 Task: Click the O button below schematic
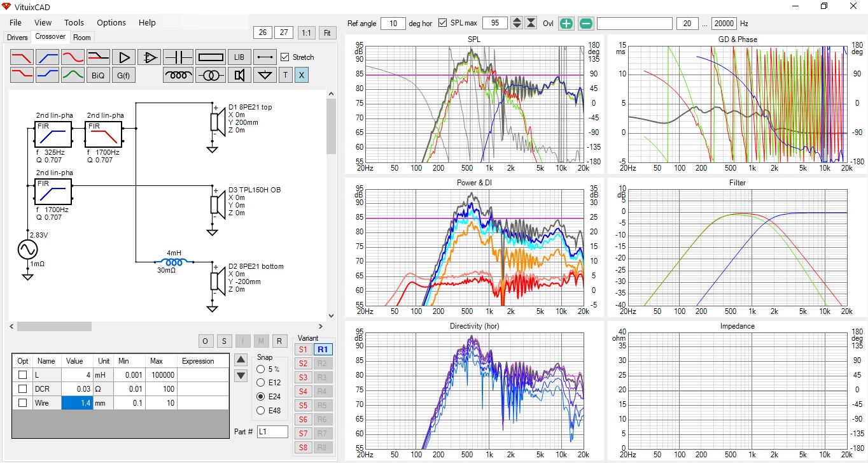pyautogui.click(x=206, y=341)
